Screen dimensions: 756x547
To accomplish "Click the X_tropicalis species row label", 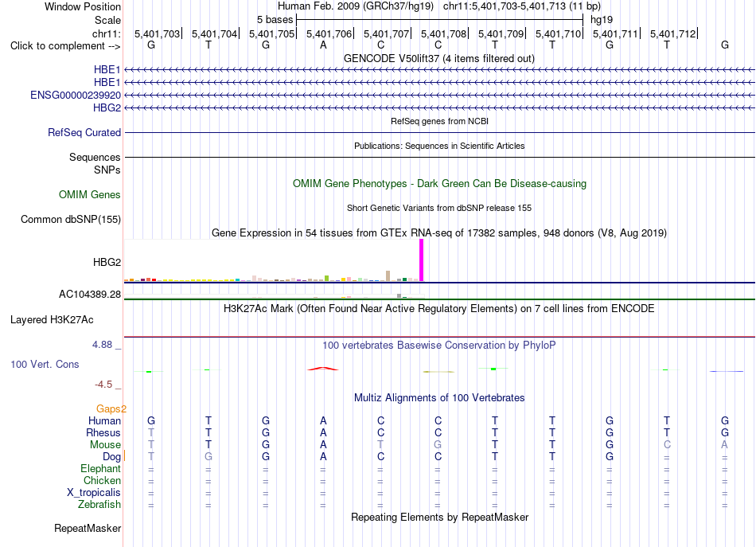I will click(94, 493).
